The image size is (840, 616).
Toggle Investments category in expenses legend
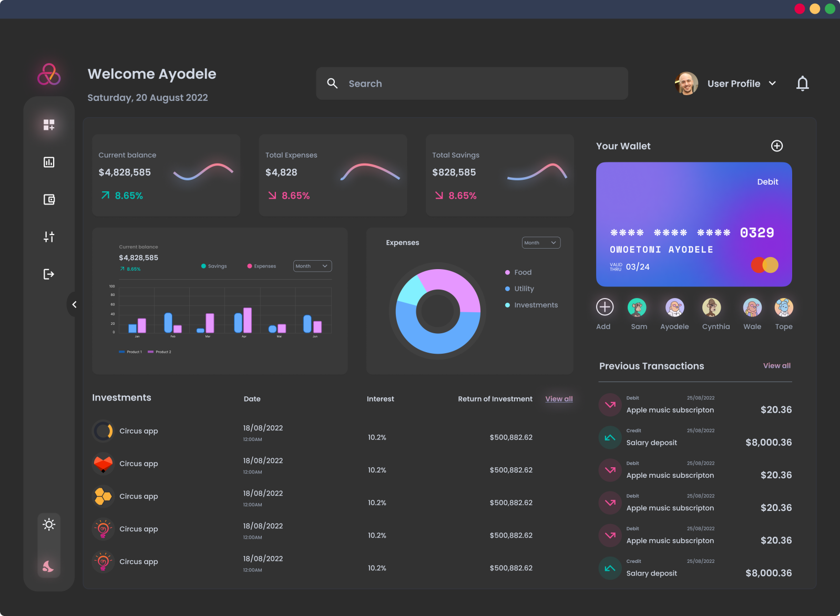pyautogui.click(x=531, y=305)
